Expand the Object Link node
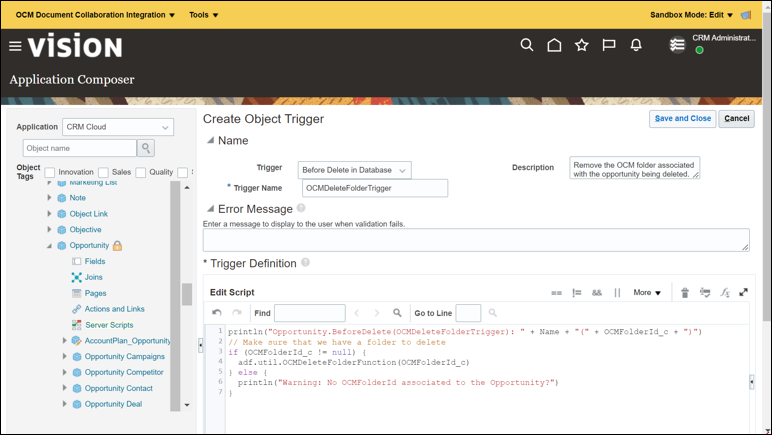772x435 pixels. click(x=49, y=214)
